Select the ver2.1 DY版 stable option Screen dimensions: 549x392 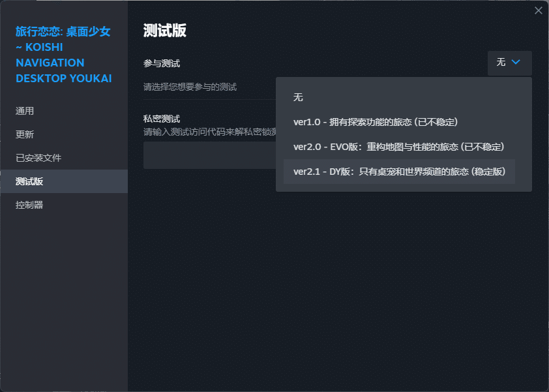coord(399,172)
